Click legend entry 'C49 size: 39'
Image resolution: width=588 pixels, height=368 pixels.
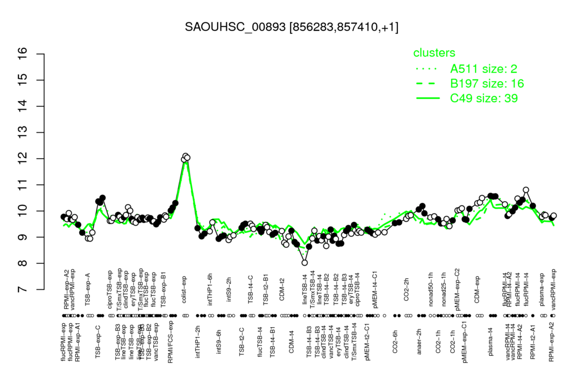483,98
